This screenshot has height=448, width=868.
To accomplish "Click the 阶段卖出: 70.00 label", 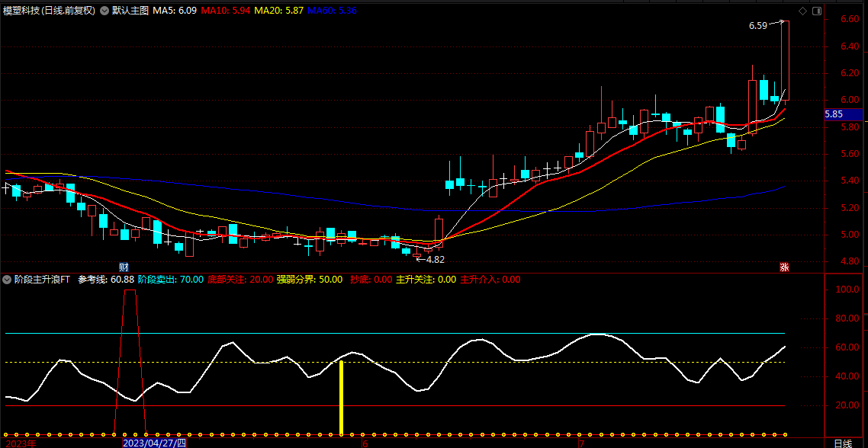I will (171, 280).
